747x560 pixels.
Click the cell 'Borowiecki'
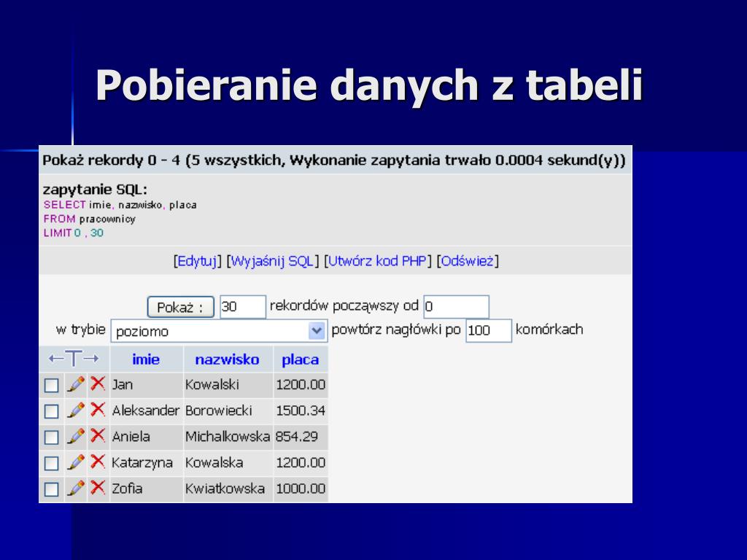[228, 411]
